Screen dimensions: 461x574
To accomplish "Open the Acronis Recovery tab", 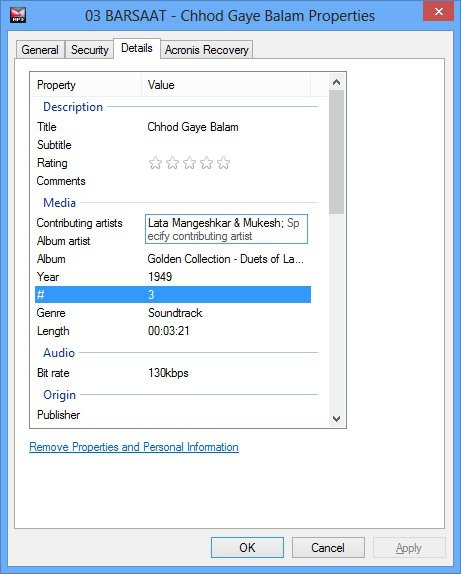I will coord(207,50).
